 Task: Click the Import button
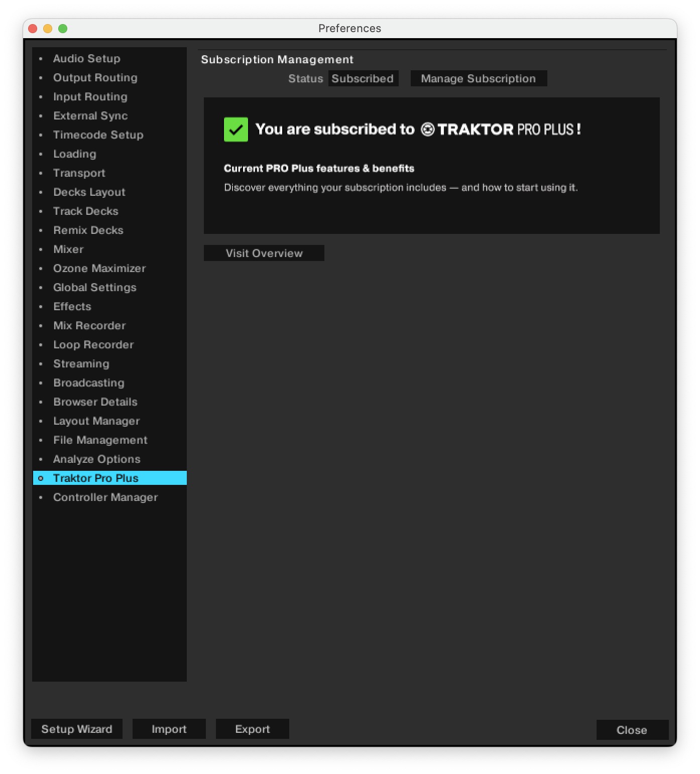169,729
